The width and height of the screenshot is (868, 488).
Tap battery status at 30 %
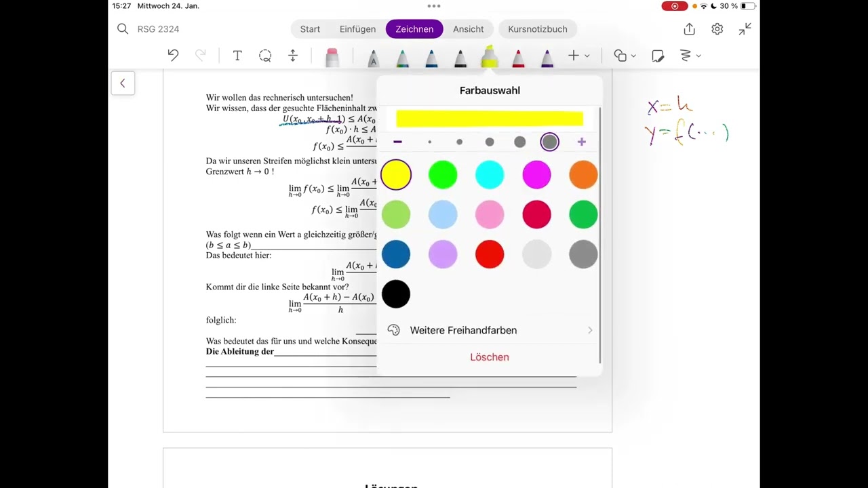coord(738,6)
